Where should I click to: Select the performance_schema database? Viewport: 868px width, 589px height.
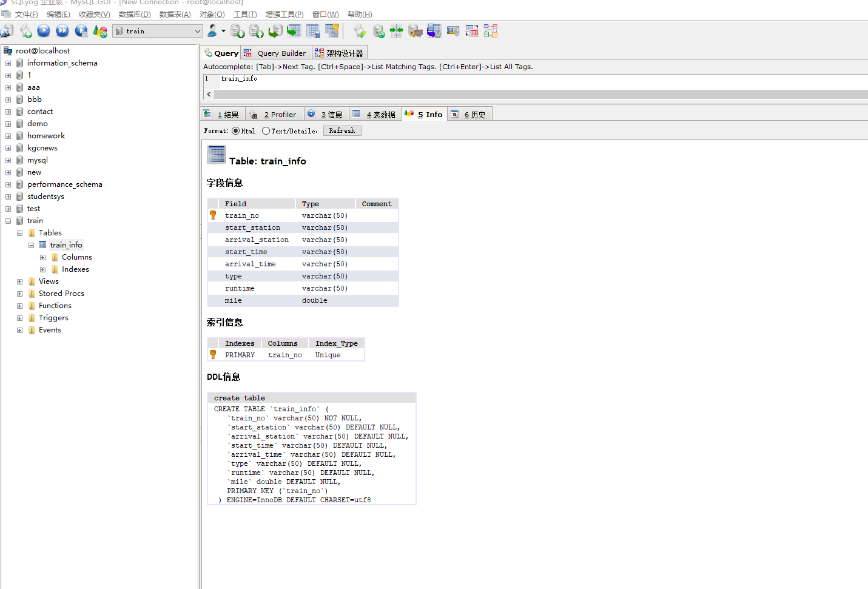(x=64, y=184)
